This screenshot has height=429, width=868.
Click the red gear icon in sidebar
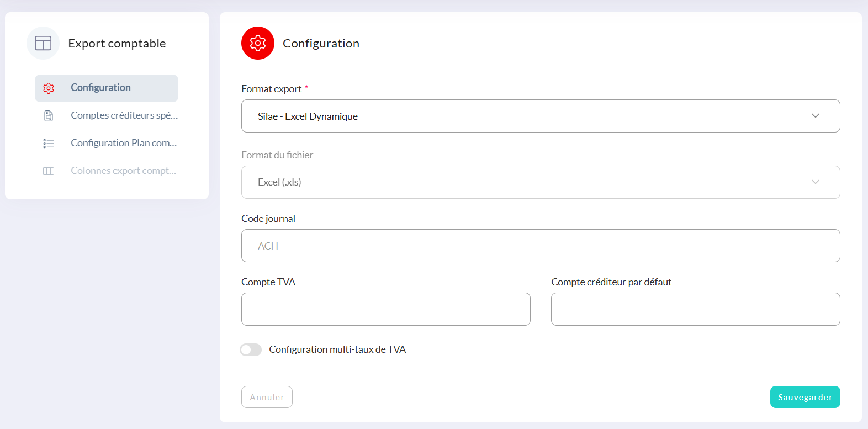(x=49, y=88)
